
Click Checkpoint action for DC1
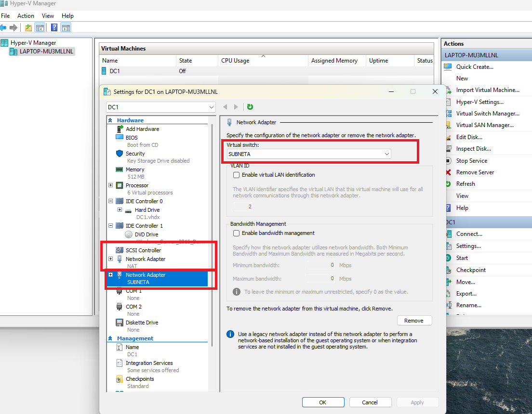click(x=471, y=270)
